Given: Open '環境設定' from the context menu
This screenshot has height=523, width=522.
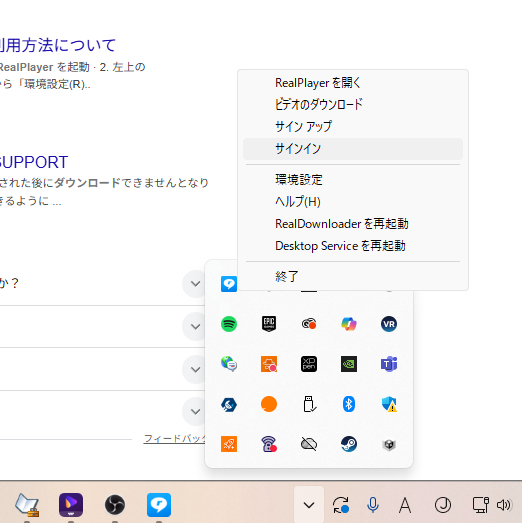Looking at the screenshot, I should [353, 180].
